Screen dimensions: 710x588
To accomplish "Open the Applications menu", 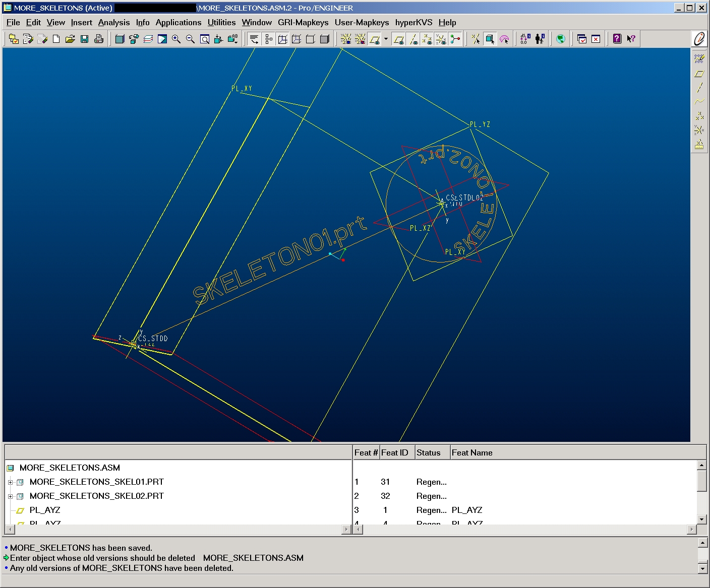I will coord(179,22).
